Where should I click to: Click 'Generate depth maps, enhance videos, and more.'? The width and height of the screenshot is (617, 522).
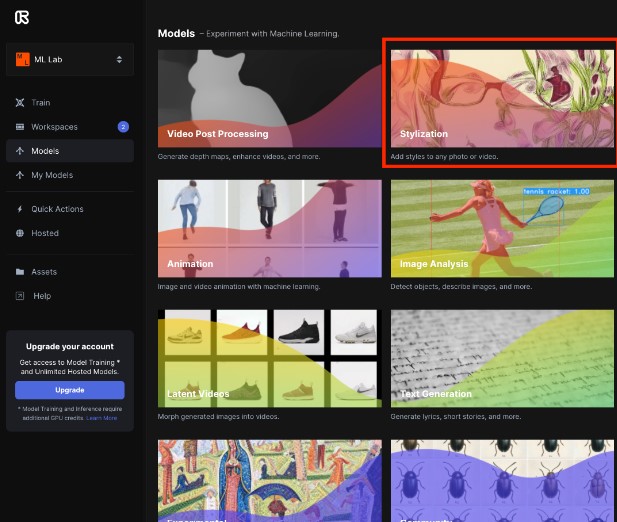point(239,157)
